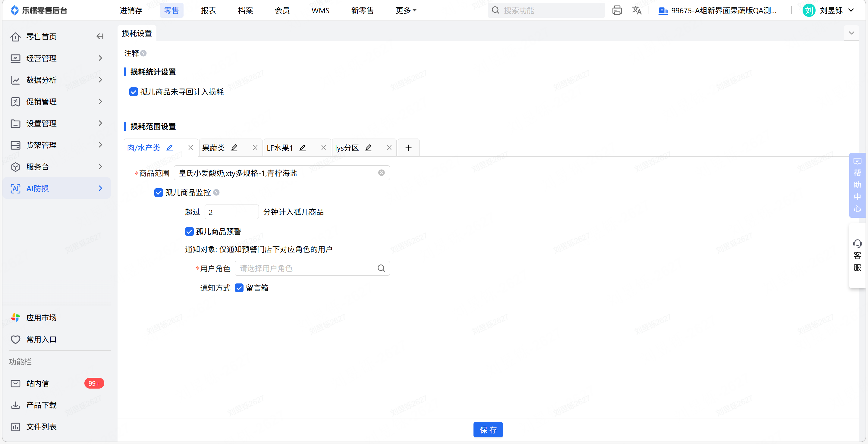Toggle the 孤儿商品监控 checkbox
This screenshot has width=868, height=444.
click(158, 192)
